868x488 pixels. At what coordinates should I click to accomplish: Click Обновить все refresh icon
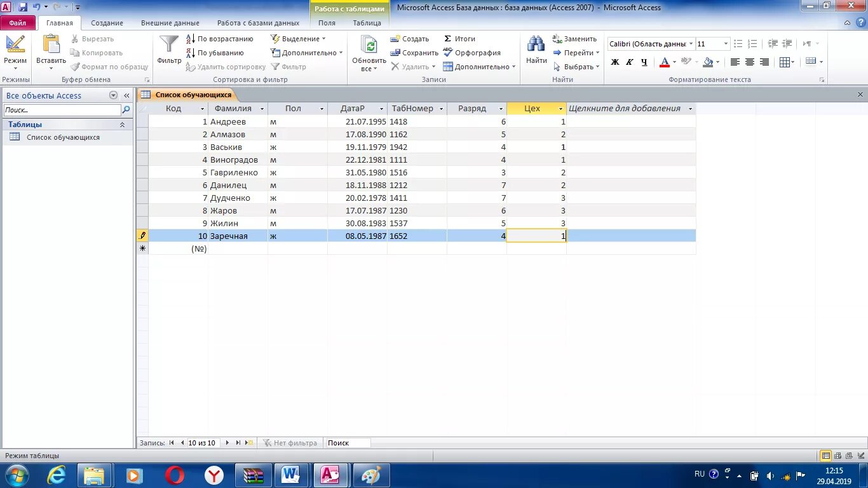point(369,45)
